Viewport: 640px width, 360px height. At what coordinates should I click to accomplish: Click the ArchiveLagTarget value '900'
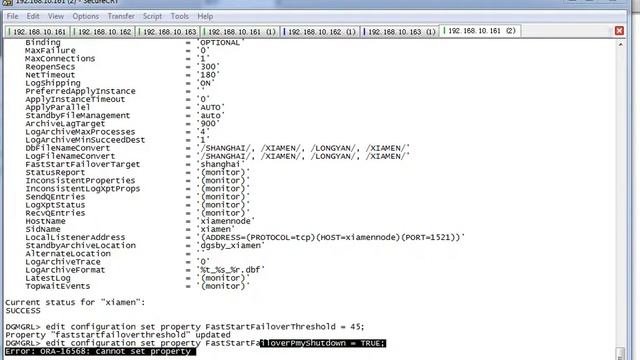tap(208, 123)
